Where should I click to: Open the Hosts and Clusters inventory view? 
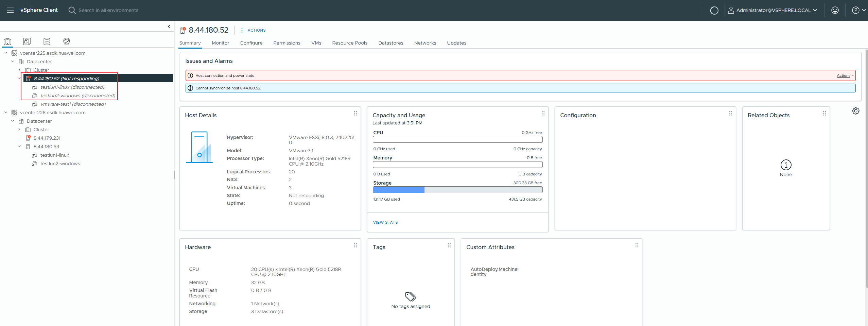tap(7, 41)
